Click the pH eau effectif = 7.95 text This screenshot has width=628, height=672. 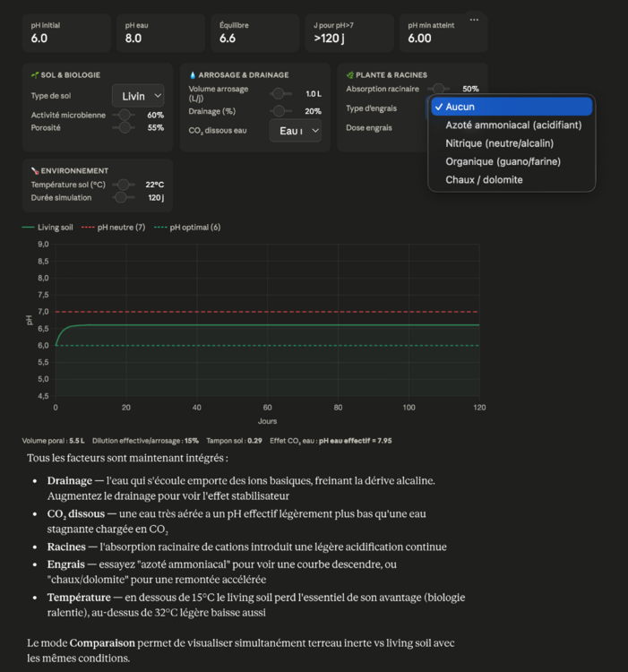355,441
